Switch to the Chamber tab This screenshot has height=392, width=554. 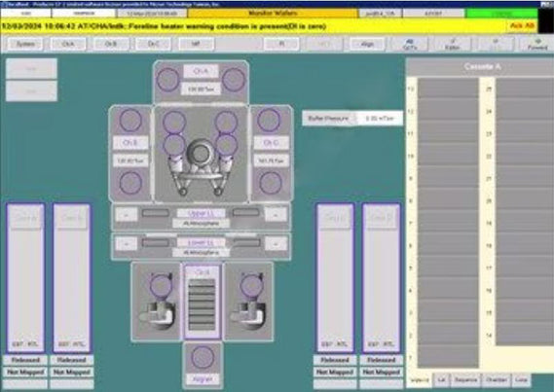point(497,380)
